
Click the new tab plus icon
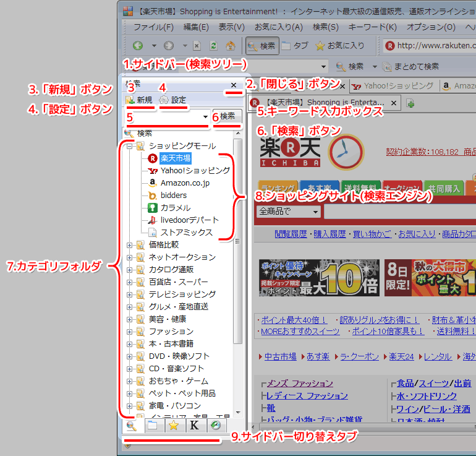(x=410, y=103)
